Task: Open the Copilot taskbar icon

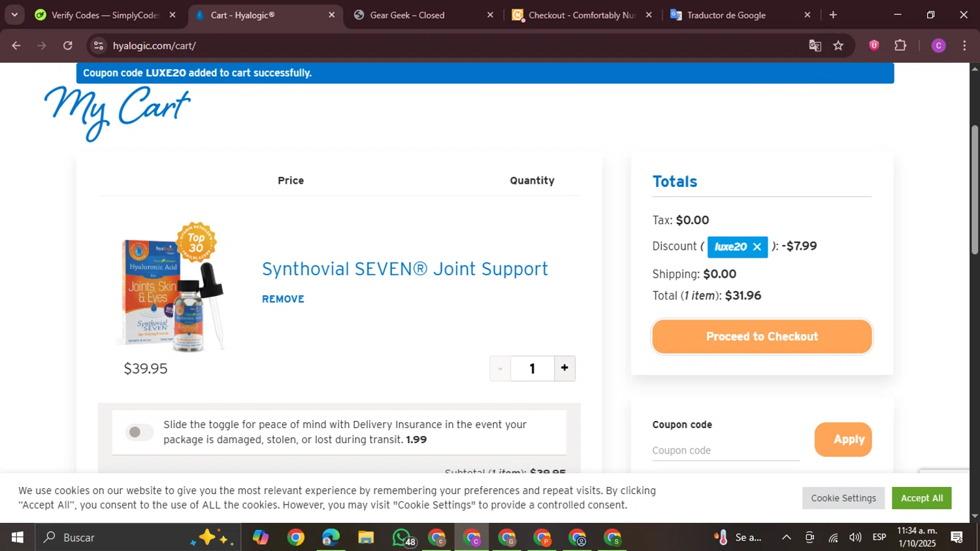Action: point(261,537)
